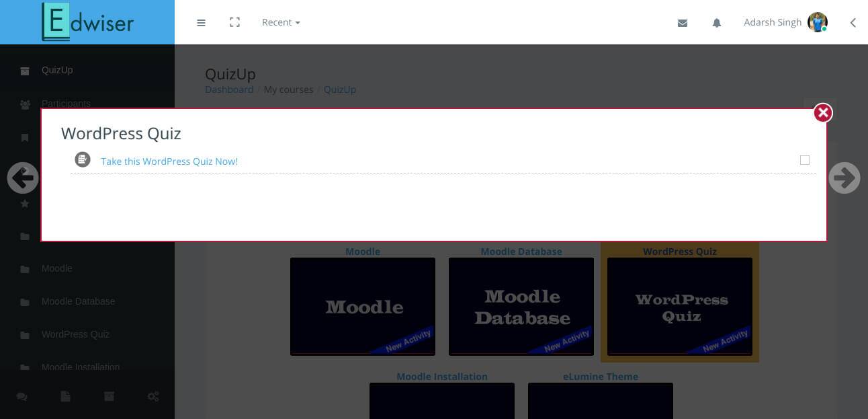Go to previous section with left arrow
This screenshot has height=419, width=868.
pos(23,178)
